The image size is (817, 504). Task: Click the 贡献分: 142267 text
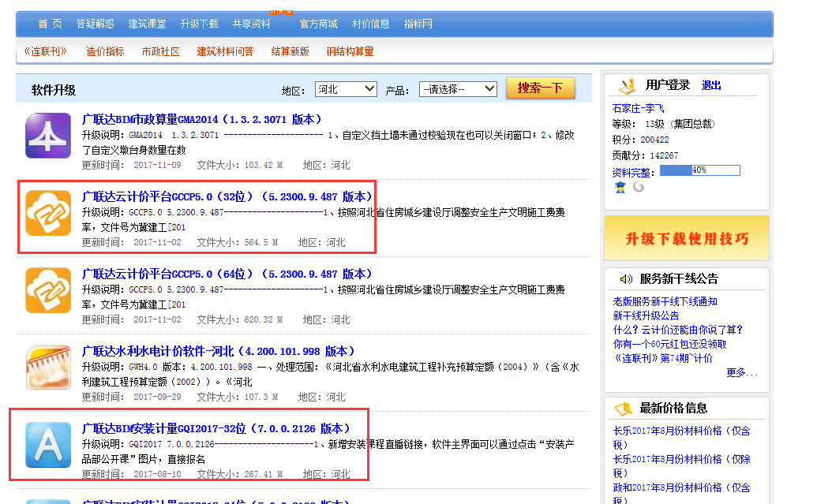pyautogui.click(x=645, y=155)
